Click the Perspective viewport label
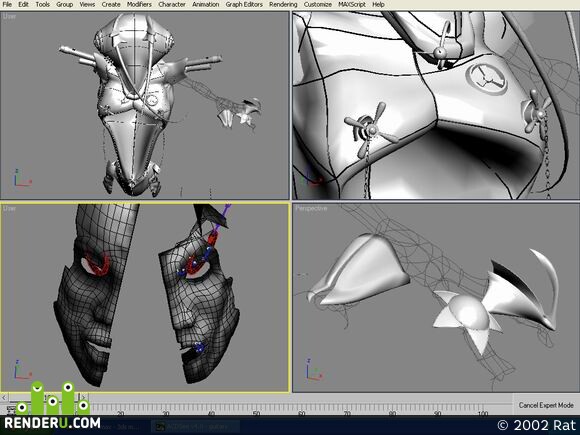 pyautogui.click(x=311, y=209)
